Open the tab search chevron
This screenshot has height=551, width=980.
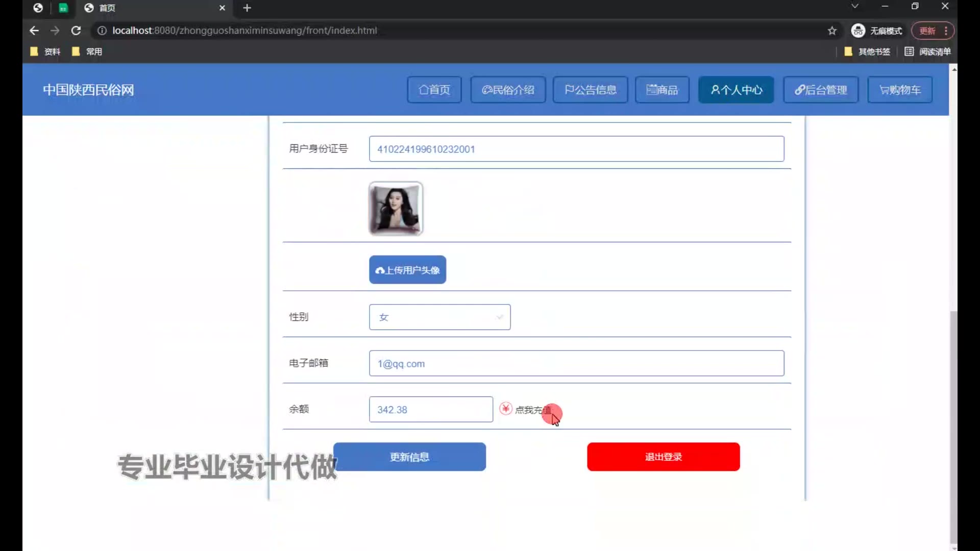tap(855, 7)
